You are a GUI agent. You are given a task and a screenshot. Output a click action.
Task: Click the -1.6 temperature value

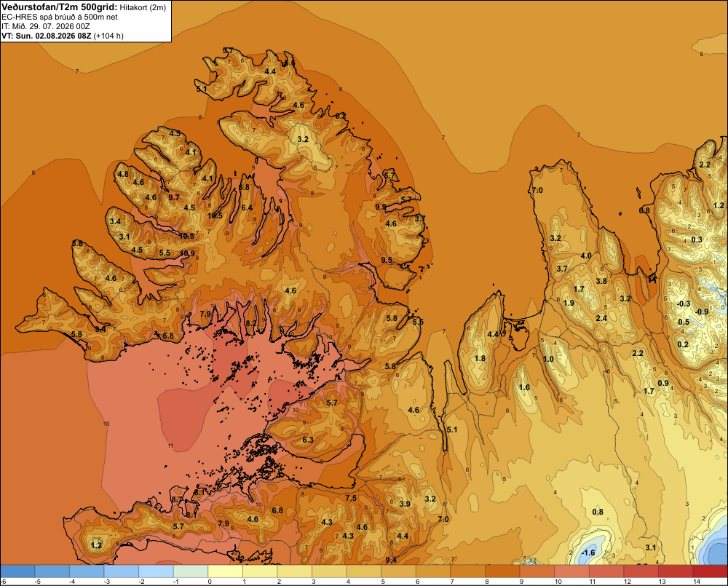[588, 553]
